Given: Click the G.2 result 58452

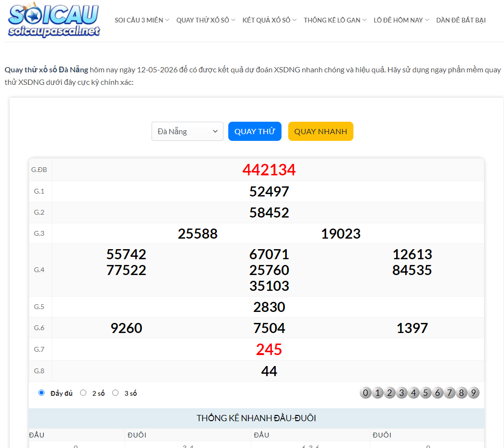Looking at the screenshot, I should click(x=270, y=213).
